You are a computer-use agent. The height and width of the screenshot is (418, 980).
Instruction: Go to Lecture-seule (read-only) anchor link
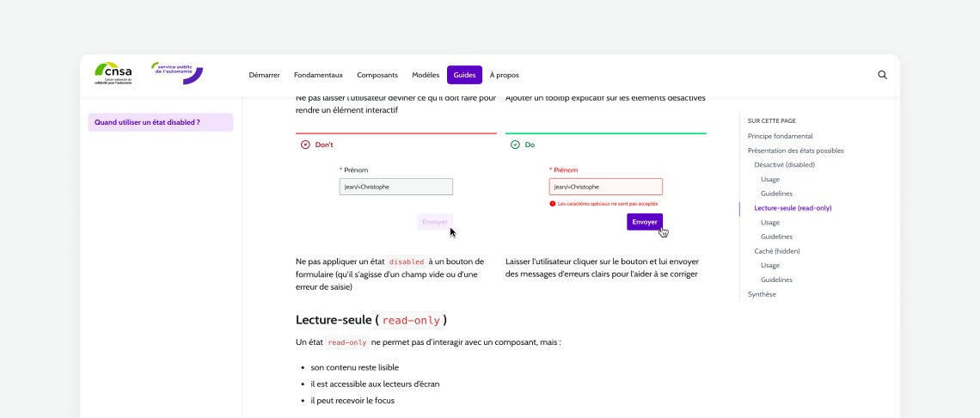793,208
